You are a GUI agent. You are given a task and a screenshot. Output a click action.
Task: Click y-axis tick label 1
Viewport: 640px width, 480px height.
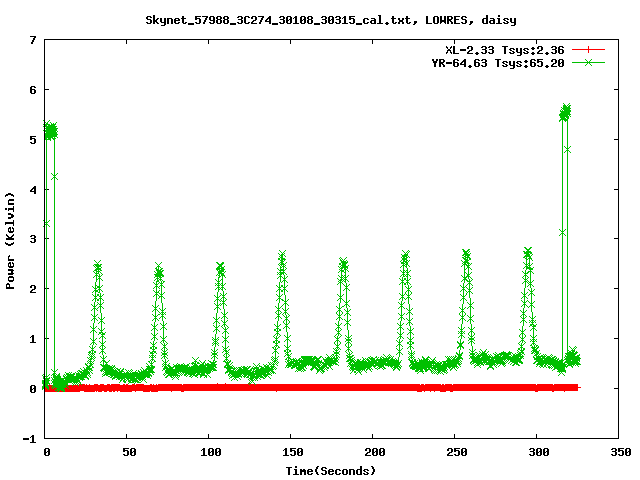33,339
